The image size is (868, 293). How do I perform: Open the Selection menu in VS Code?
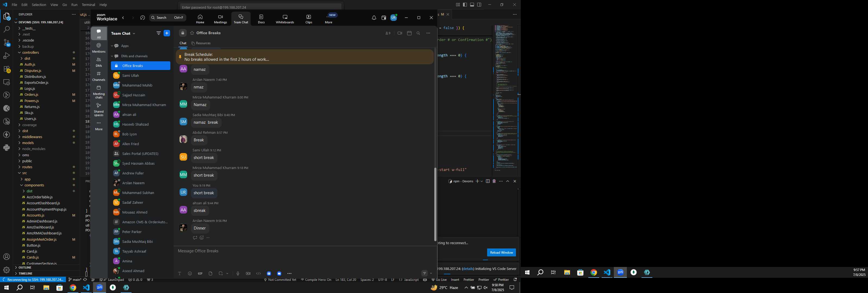click(x=39, y=5)
